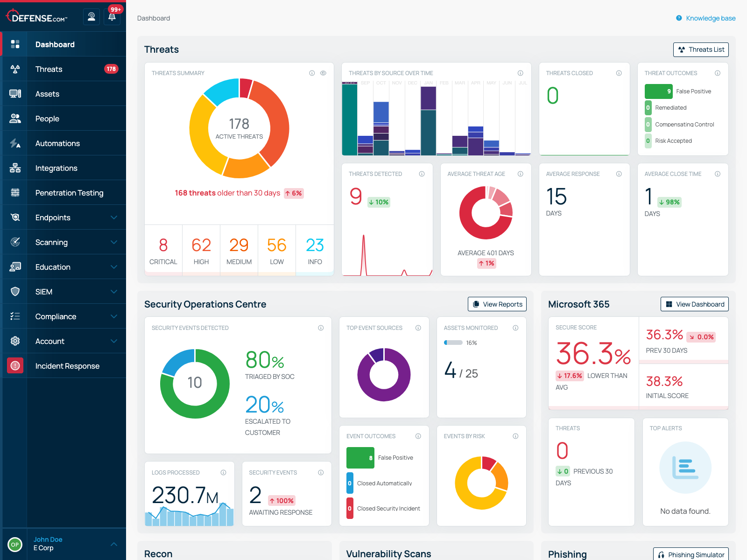The image size is (747, 560).
Task: Click the Automations lightning icon
Action: click(15, 143)
